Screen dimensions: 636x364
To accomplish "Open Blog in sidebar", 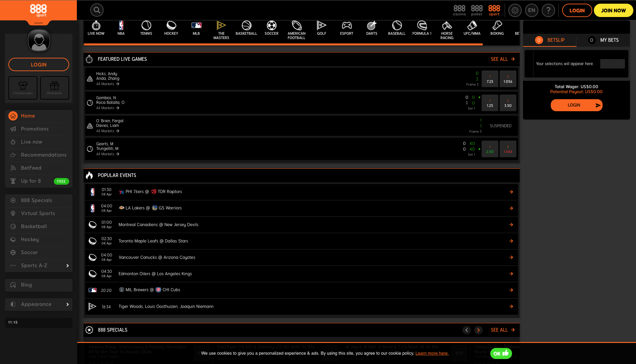I will pyautogui.click(x=39, y=285).
